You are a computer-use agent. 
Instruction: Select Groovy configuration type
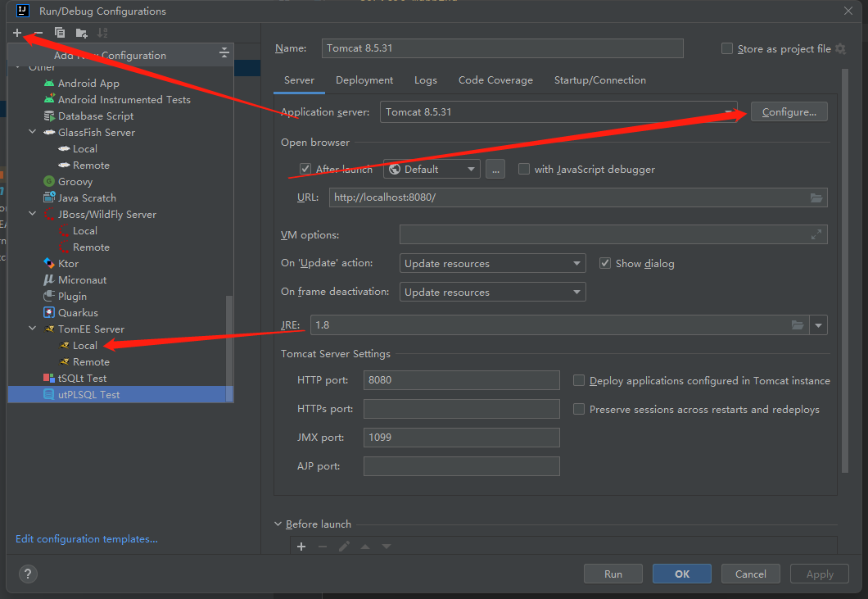pyautogui.click(x=75, y=182)
